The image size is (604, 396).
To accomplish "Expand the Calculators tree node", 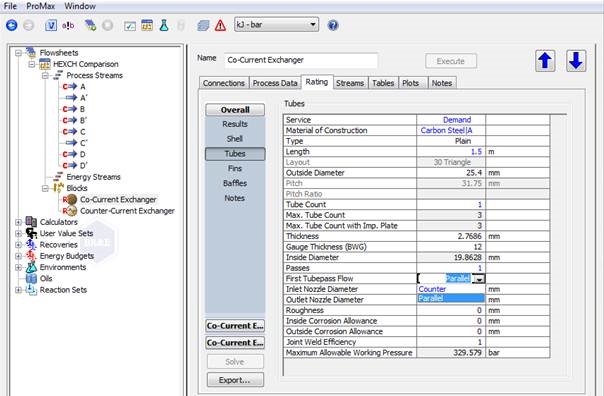I will pyautogui.click(x=18, y=222).
